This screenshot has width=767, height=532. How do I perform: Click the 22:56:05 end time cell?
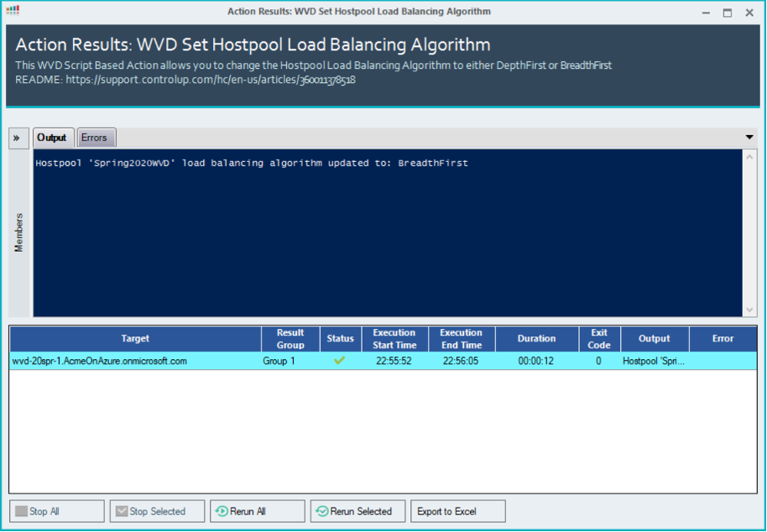point(462,362)
